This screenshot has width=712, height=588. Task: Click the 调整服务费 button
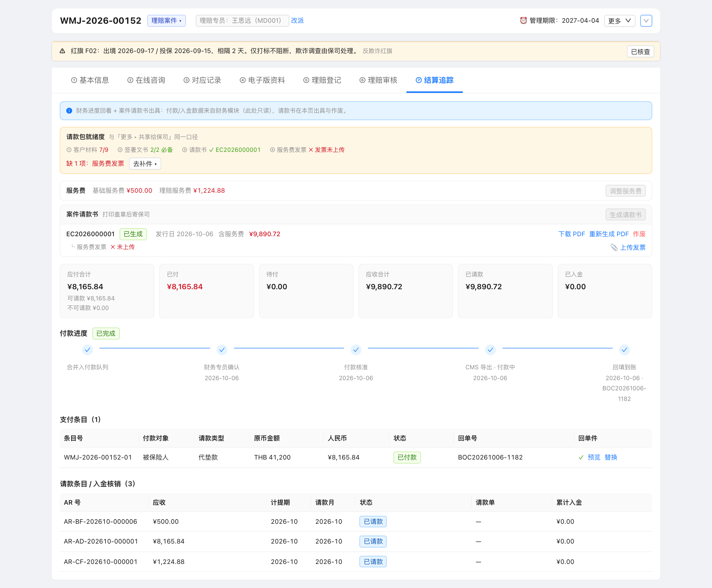(x=625, y=191)
